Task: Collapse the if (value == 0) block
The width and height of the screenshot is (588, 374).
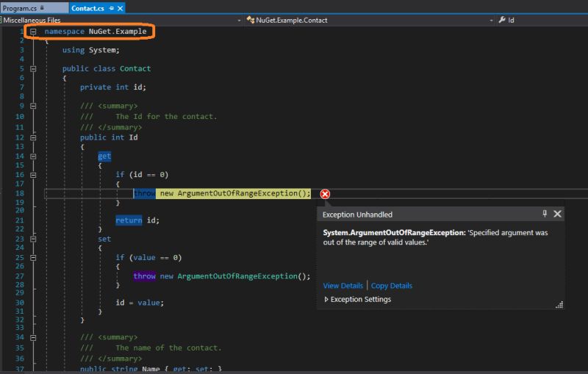Action: (x=33, y=258)
